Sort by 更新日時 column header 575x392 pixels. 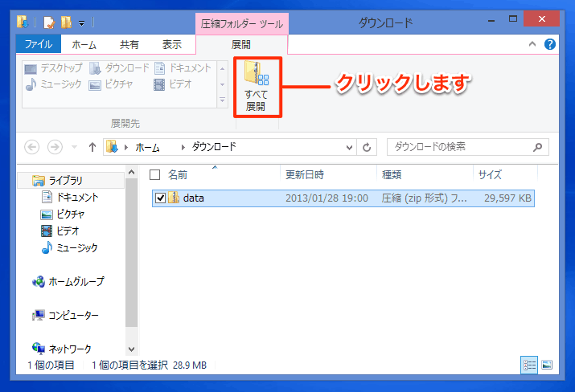[305, 175]
